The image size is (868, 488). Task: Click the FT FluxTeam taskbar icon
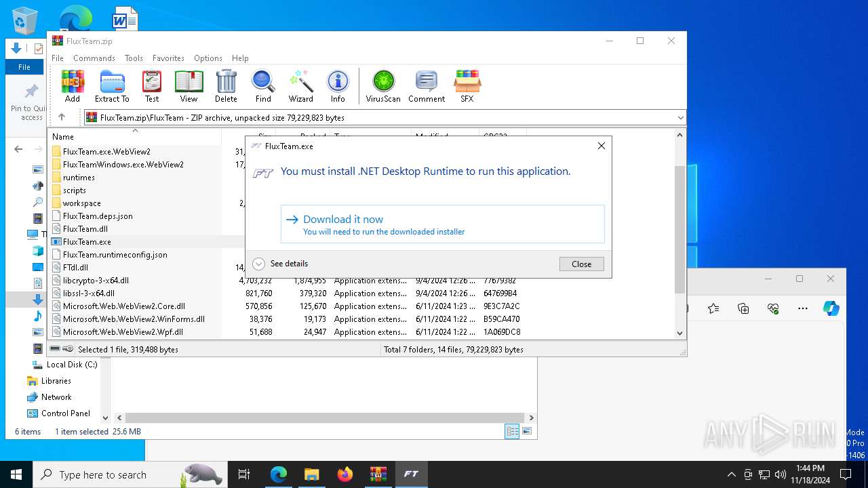click(411, 474)
